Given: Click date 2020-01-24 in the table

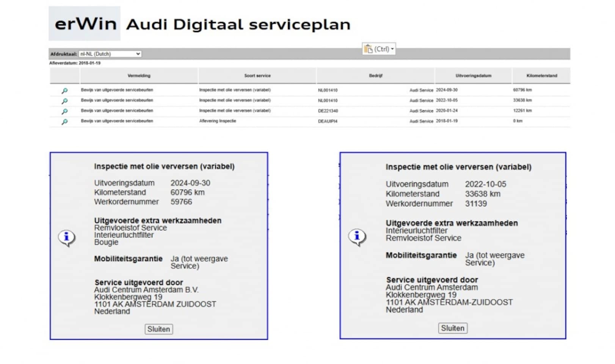Looking at the screenshot, I should point(447,110).
